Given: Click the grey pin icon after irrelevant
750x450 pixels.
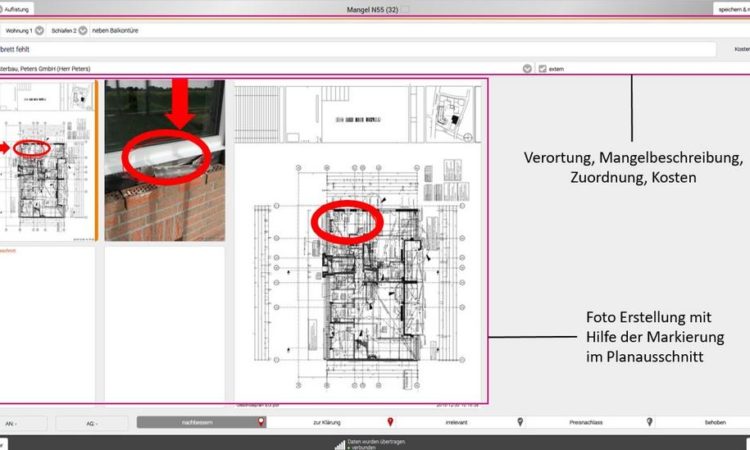Looking at the screenshot, I should coord(520,422).
